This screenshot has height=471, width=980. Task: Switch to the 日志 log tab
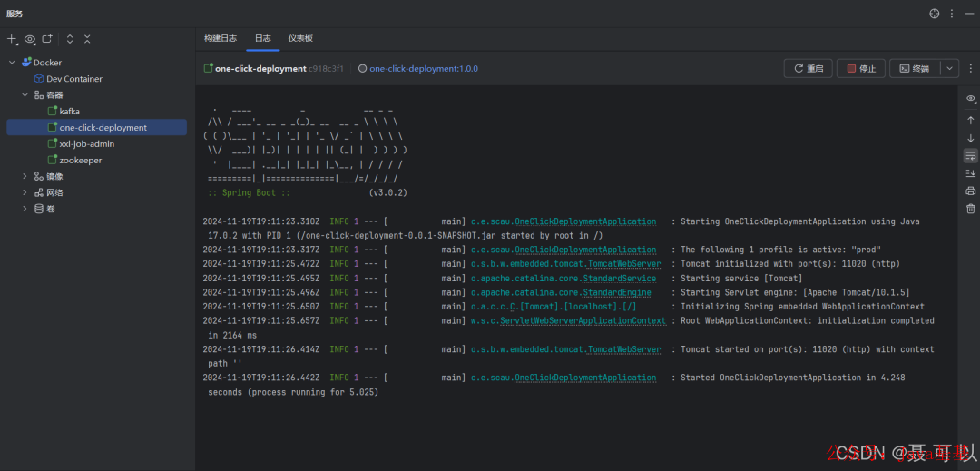(x=262, y=38)
